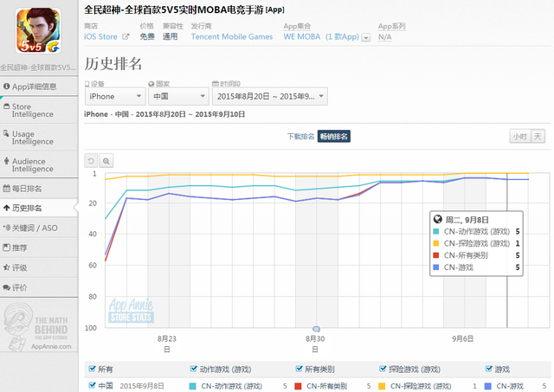Open App详细信息 in sidebar

click(x=39, y=87)
